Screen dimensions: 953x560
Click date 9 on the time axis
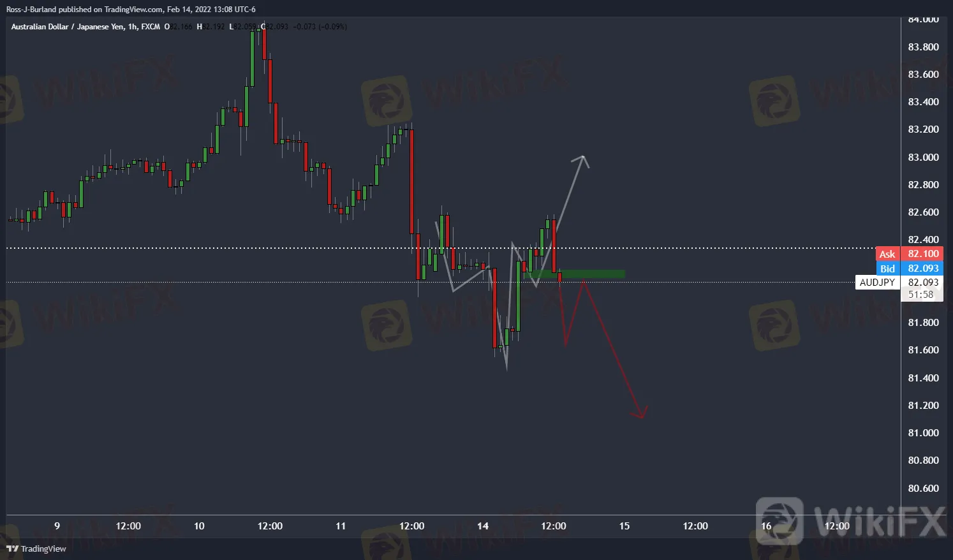(x=57, y=526)
